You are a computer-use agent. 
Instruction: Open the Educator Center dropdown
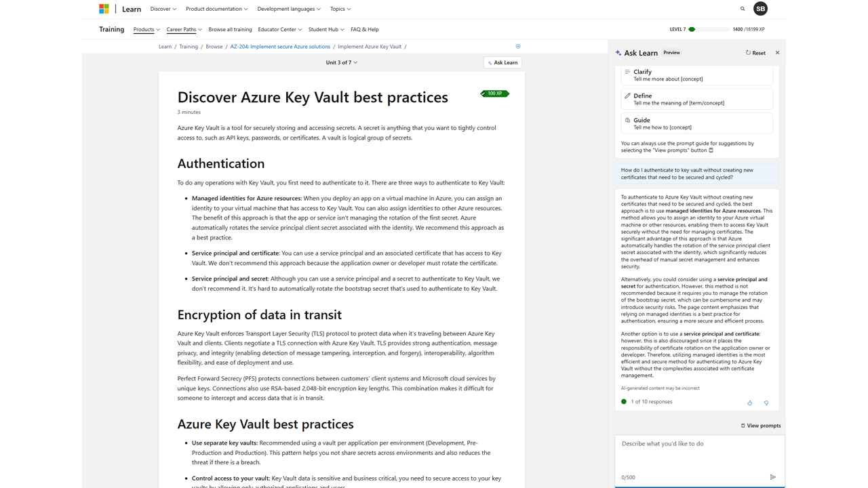click(x=280, y=29)
